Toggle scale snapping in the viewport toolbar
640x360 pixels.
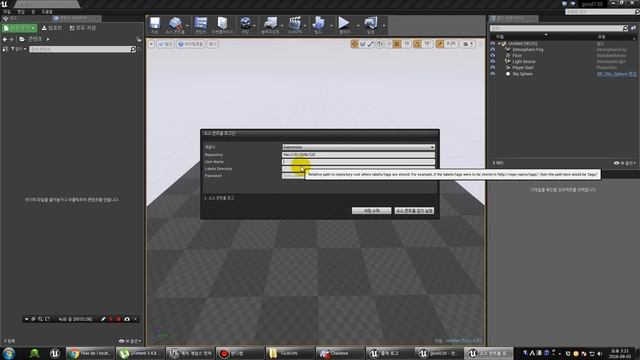pos(440,44)
